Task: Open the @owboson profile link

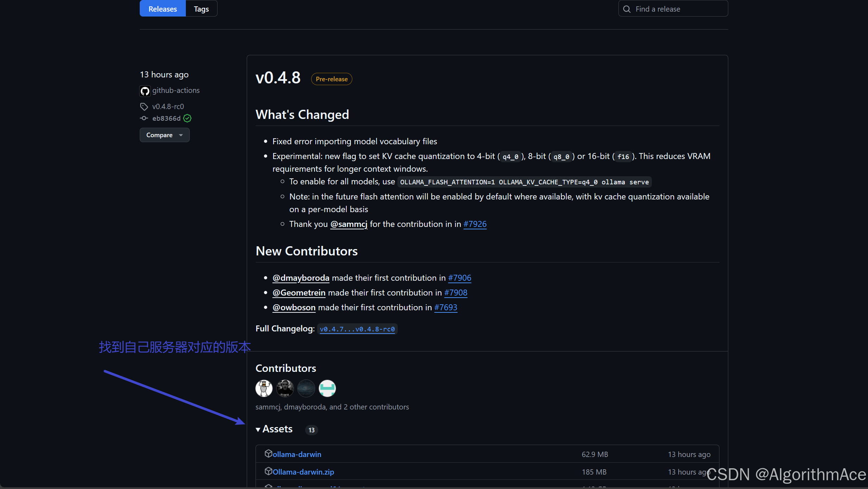Action: (294, 307)
